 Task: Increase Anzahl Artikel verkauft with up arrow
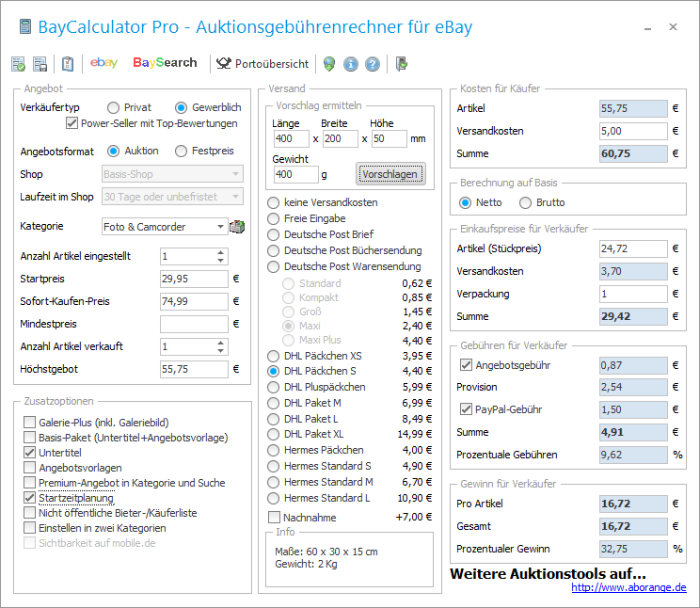click(220, 343)
